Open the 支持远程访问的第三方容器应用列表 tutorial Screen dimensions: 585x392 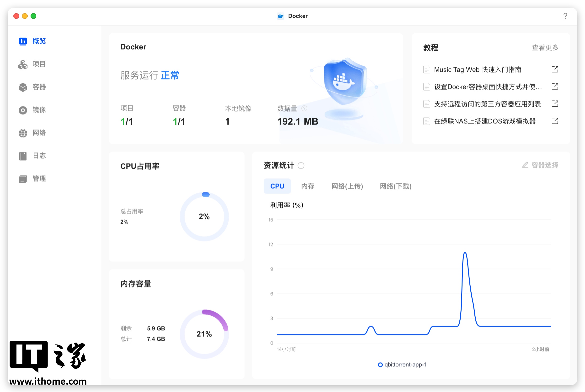coord(487,104)
